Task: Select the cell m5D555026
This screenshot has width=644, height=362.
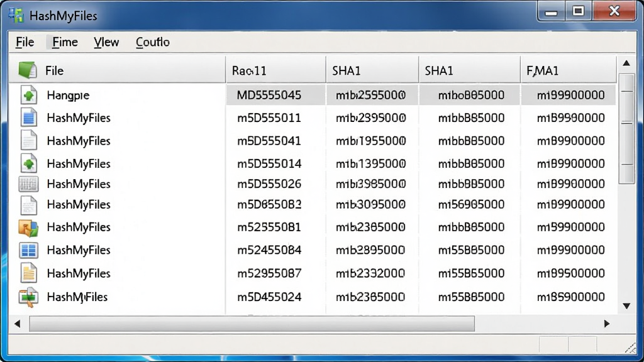Action: tap(269, 184)
